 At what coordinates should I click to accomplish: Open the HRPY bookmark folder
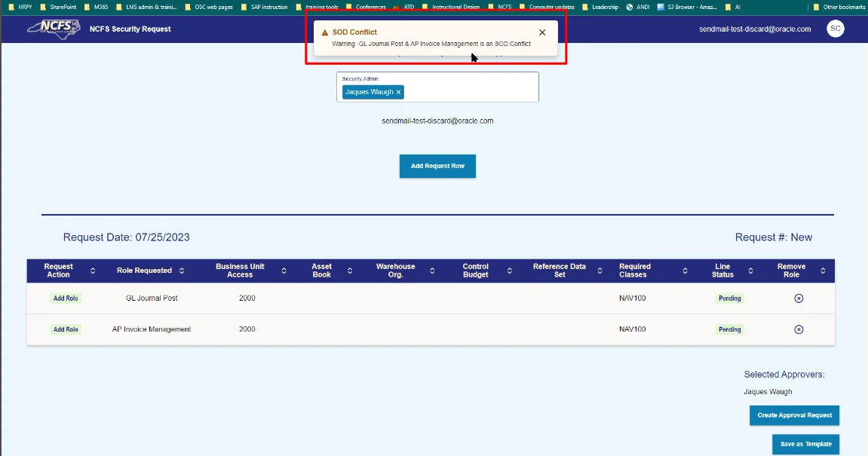(20, 8)
